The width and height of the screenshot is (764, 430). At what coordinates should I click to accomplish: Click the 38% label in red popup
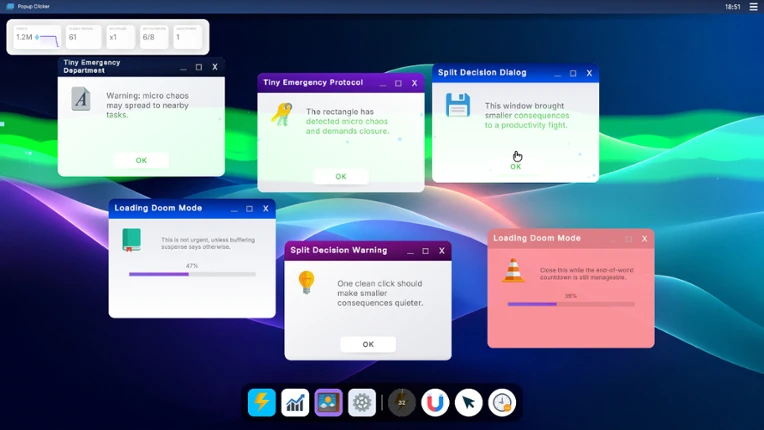[571, 296]
